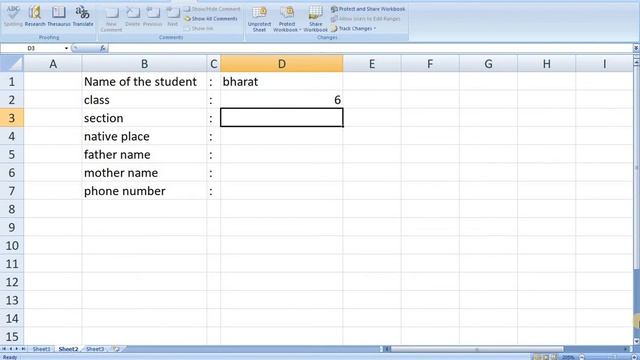Open the Protect Workbook dropdown
This screenshot has height=360, width=640.
coord(287,19)
